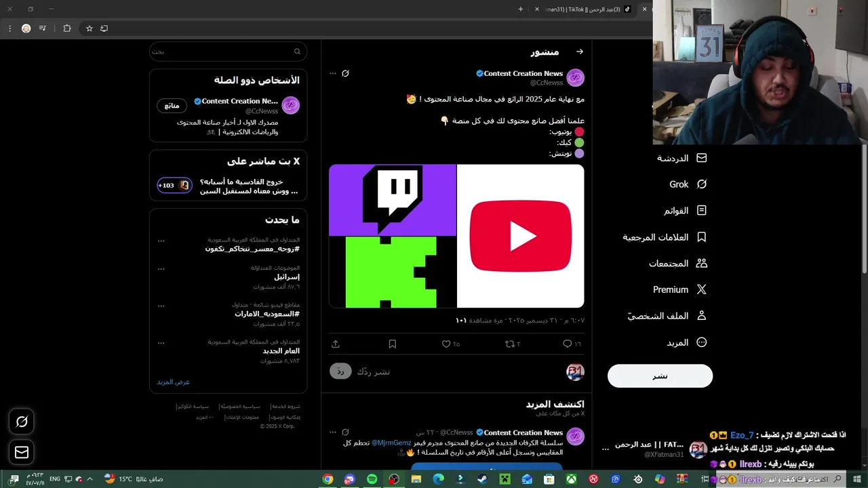868x488 pixels.
Task: Open options for السعوديه_الامارات trend
Action: tap(161, 306)
